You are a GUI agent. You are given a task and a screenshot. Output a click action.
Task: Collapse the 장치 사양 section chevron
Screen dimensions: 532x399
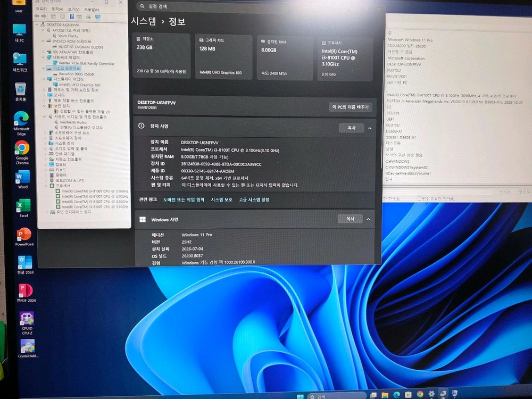370,128
